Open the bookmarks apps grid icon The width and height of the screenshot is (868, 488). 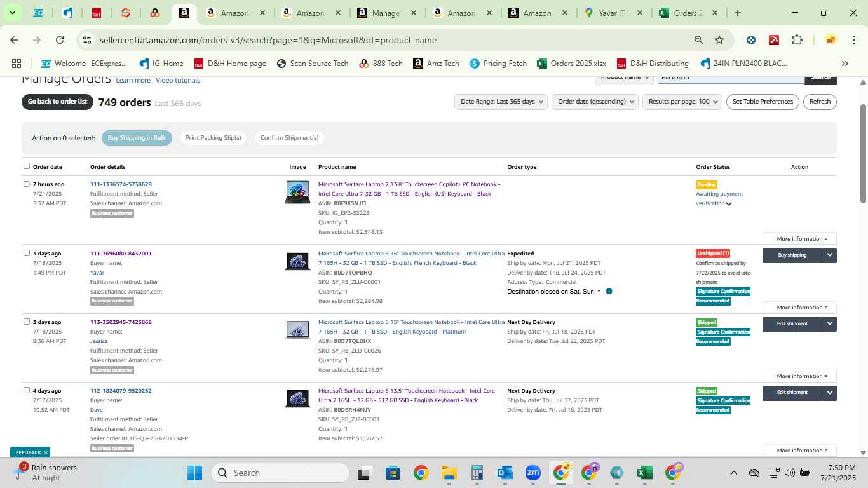(17, 64)
